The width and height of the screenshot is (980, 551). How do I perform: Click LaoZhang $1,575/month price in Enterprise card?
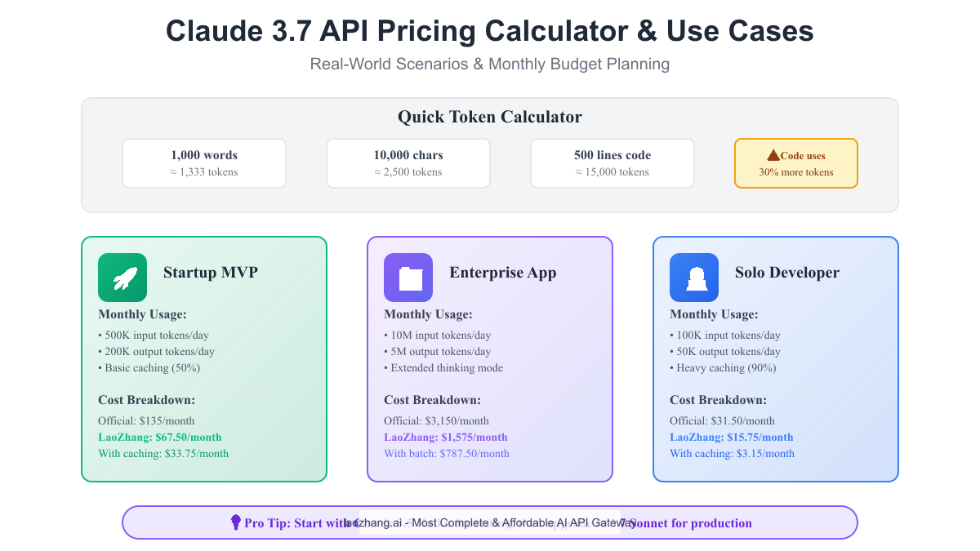[x=446, y=438]
